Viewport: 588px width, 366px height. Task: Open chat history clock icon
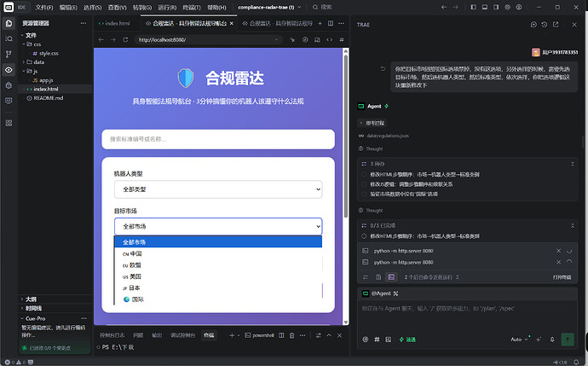tap(545, 25)
